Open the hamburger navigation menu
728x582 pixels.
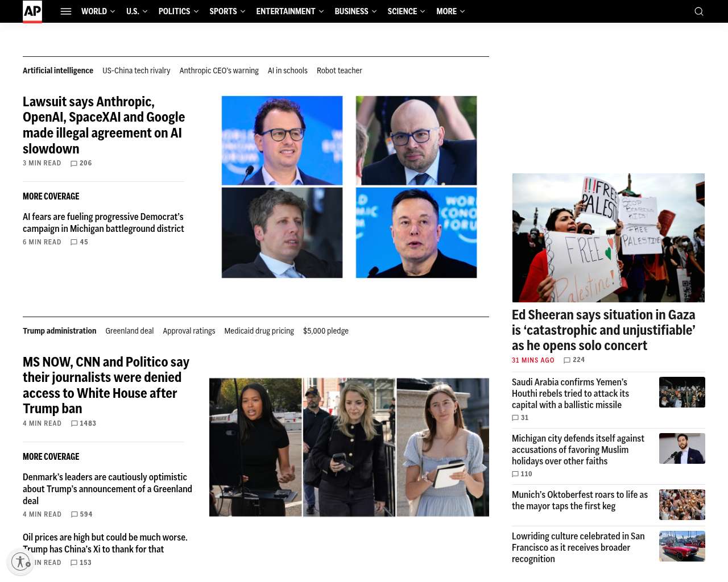click(66, 11)
